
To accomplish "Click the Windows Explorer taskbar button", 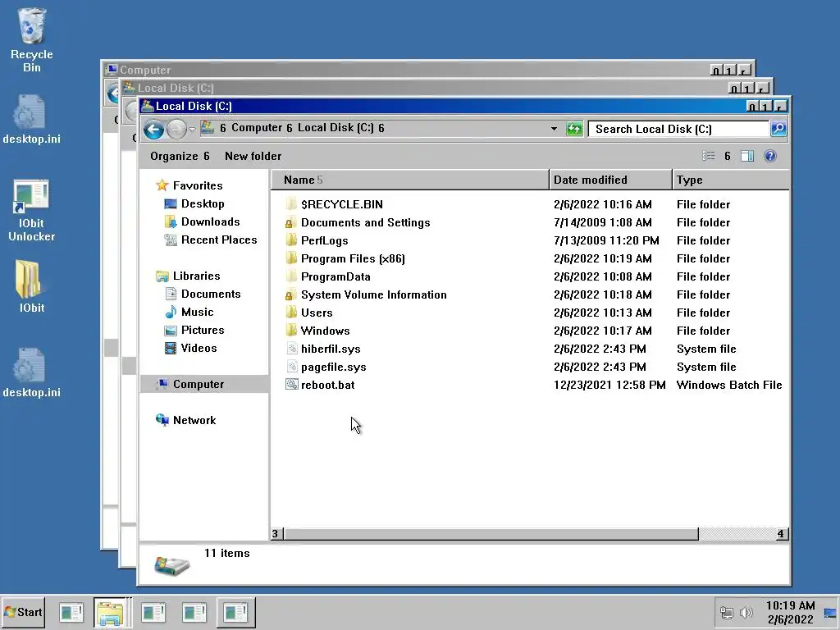I will point(111,612).
